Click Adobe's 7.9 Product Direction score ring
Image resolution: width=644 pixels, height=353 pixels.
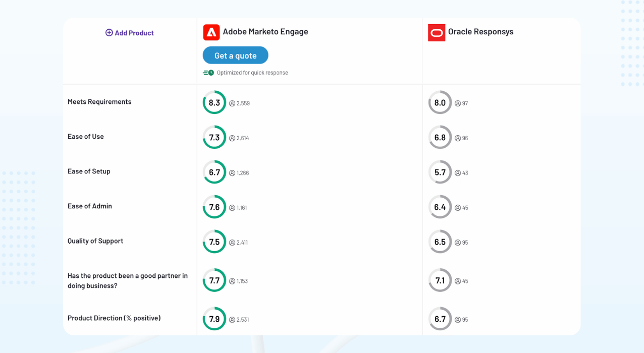click(214, 319)
